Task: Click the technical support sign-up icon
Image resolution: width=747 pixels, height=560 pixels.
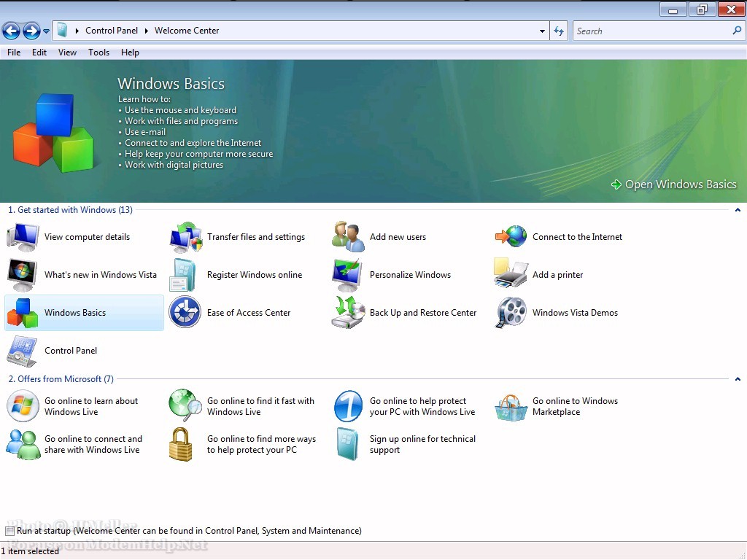Action: click(347, 444)
